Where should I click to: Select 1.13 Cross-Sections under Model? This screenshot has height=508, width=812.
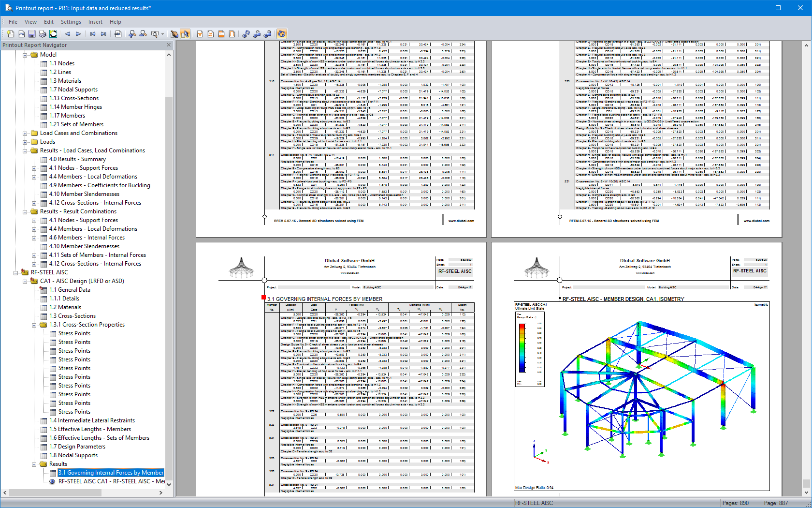click(x=73, y=98)
